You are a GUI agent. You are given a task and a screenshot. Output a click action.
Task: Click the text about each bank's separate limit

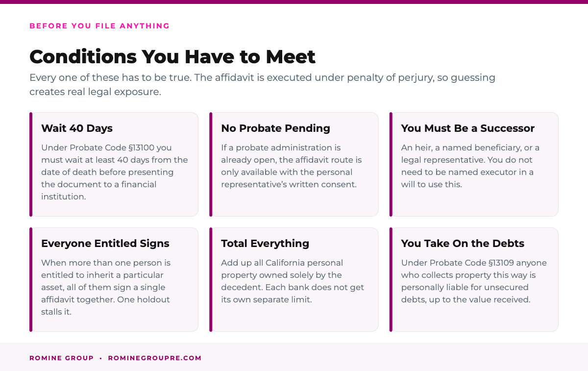point(293,293)
